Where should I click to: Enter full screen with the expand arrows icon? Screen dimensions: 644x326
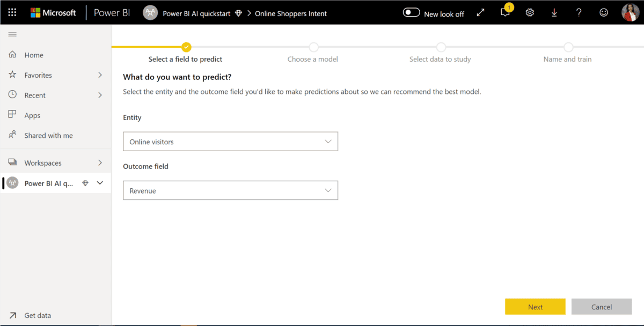480,12
